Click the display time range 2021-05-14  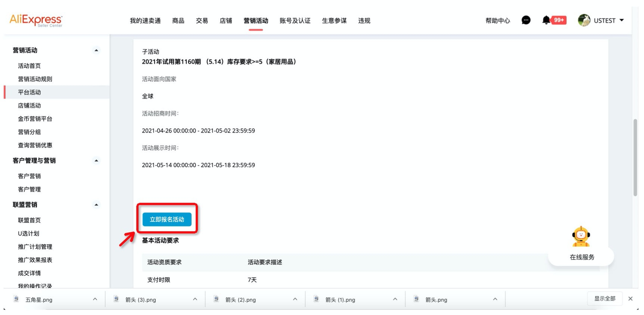coord(198,165)
